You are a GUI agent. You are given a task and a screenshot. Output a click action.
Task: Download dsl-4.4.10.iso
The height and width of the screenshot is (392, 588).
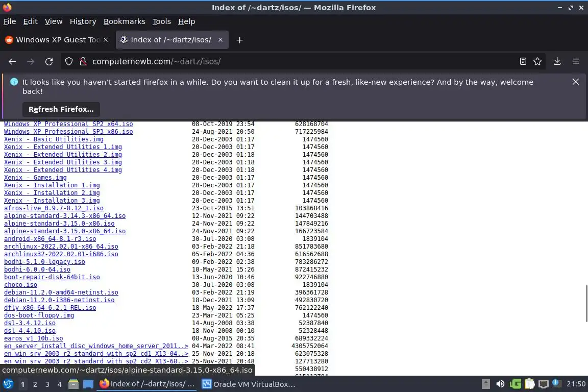[x=30, y=330]
